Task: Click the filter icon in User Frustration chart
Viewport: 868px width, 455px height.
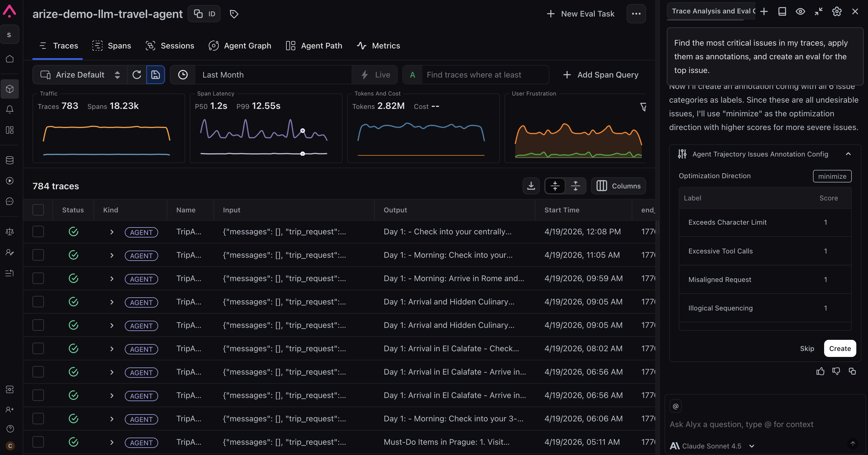Action: (x=643, y=107)
